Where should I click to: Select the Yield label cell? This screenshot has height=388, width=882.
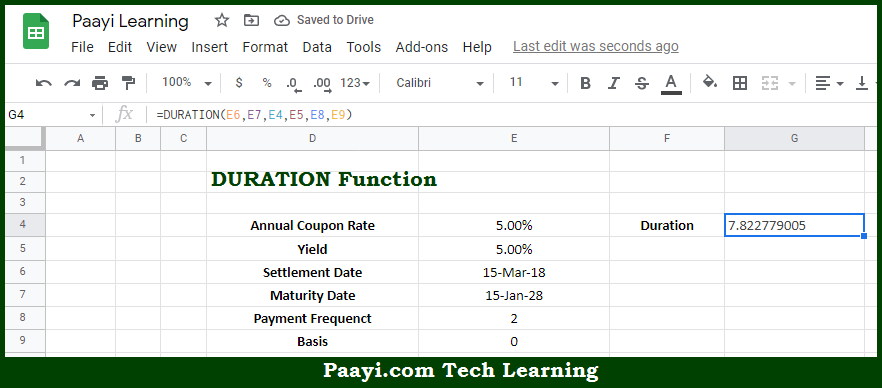(x=312, y=249)
